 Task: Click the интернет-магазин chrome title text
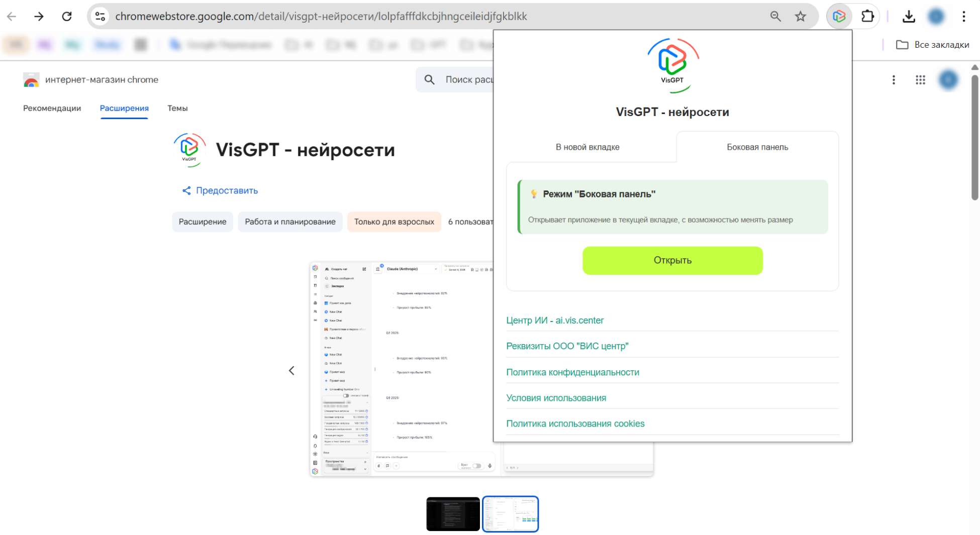pyautogui.click(x=102, y=80)
